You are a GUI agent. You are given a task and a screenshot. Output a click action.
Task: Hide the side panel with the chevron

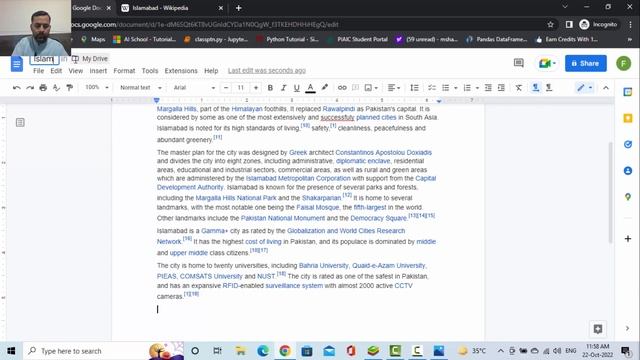click(627, 328)
